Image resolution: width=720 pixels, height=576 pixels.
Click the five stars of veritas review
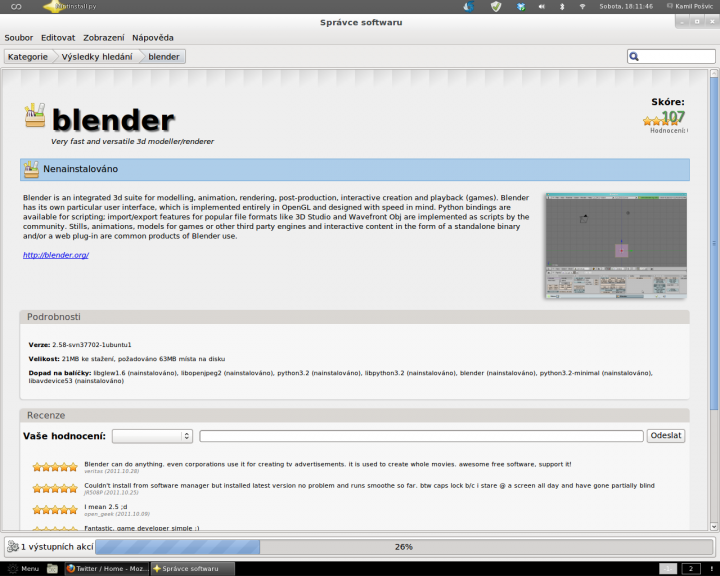click(x=55, y=468)
